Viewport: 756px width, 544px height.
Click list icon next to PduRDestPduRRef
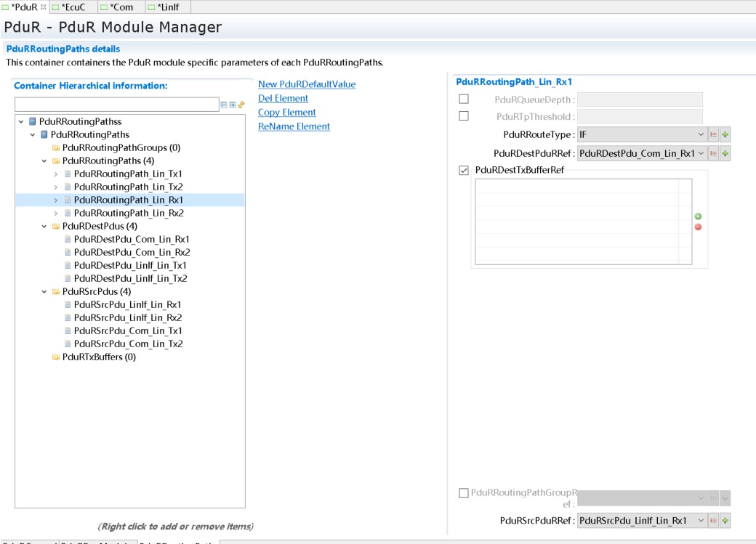(714, 153)
